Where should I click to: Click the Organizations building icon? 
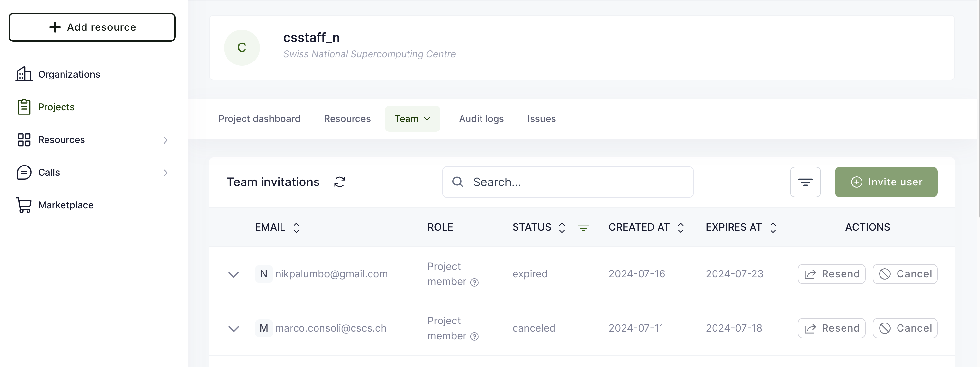point(24,74)
